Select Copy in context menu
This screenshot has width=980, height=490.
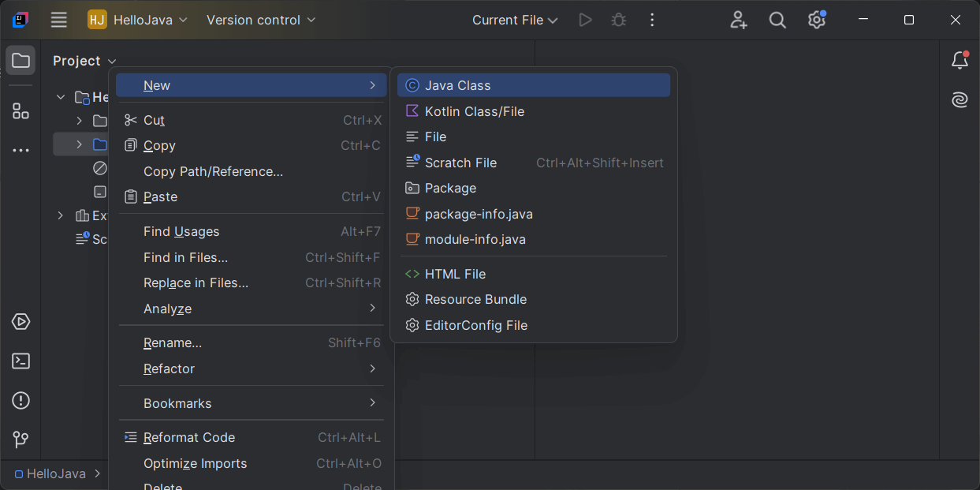click(x=252, y=145)
